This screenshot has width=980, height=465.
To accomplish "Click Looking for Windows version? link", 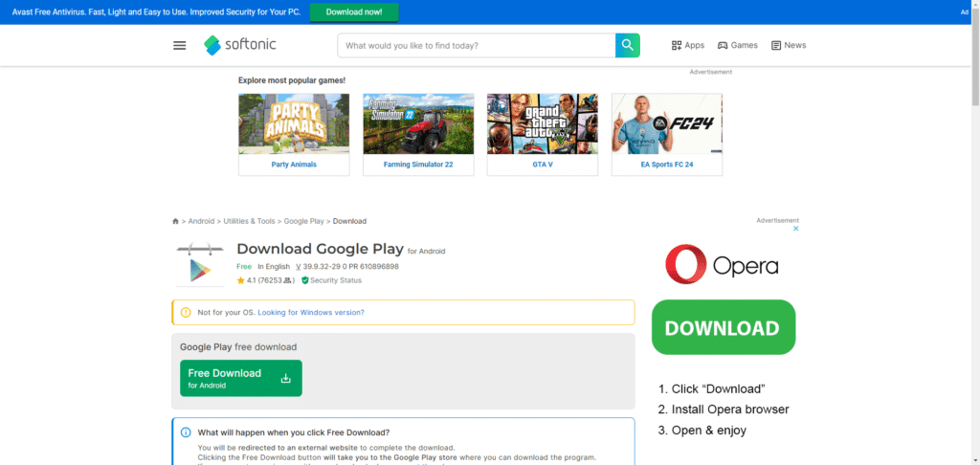I will pyautogui.click(x=311, y=313).
